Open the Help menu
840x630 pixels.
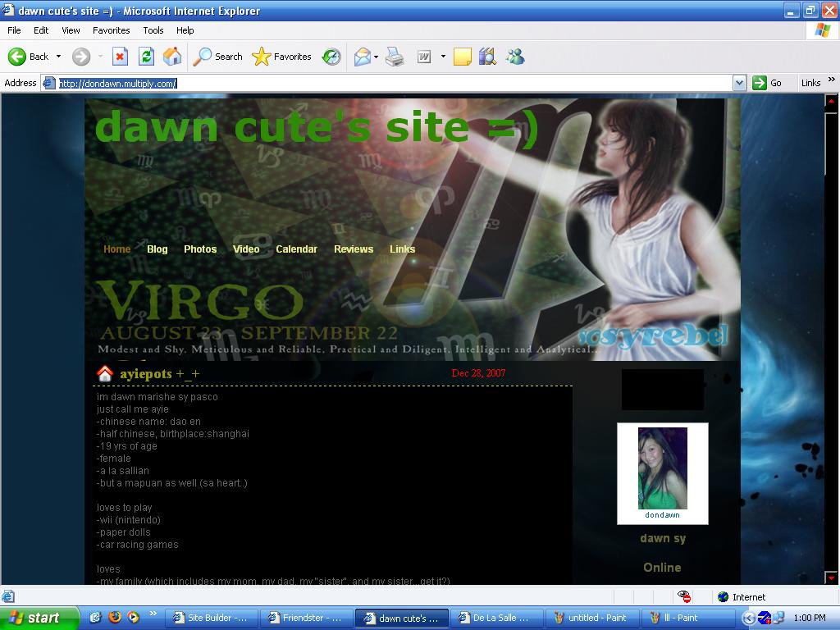click(x=185, y=30)
